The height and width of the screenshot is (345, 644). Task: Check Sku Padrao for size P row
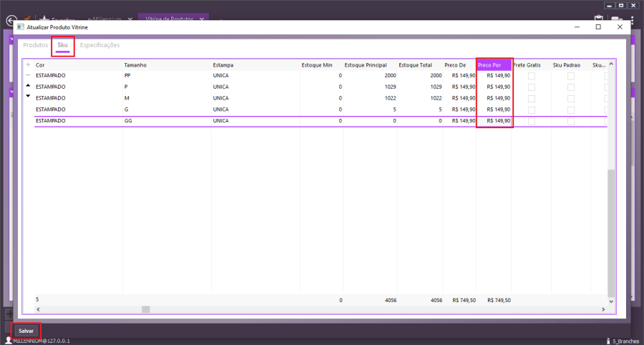tap(571, 87)
